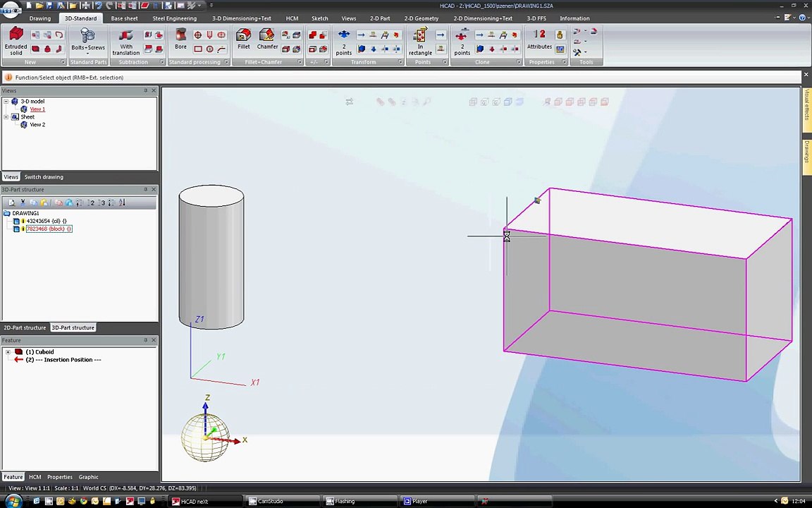812x508 pixels.
Task: Open the Fillet+Chamfer group dialog launcher
Action: 300,61
